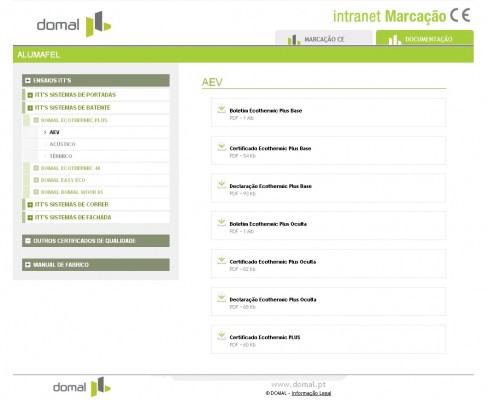
Task: Open the Documentação tab
Action: coord(425,38)
